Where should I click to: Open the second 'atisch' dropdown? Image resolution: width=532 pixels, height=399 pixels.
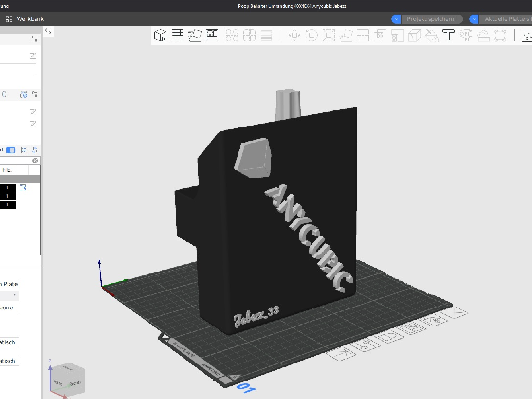pos(10,361)
